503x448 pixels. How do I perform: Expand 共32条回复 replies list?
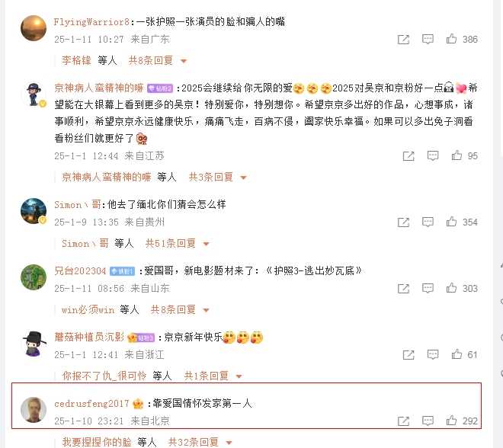tap(200, 442)
